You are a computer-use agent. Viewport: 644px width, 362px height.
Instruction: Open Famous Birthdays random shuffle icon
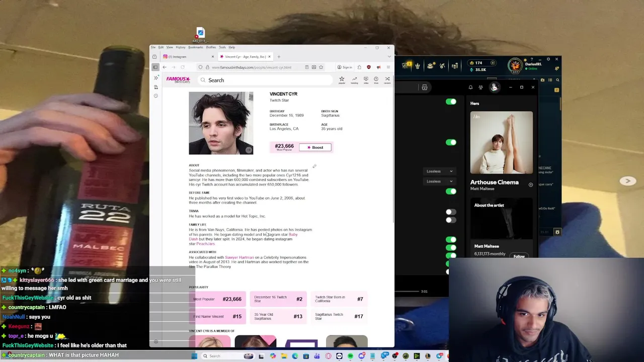click(x=387, y=79)
